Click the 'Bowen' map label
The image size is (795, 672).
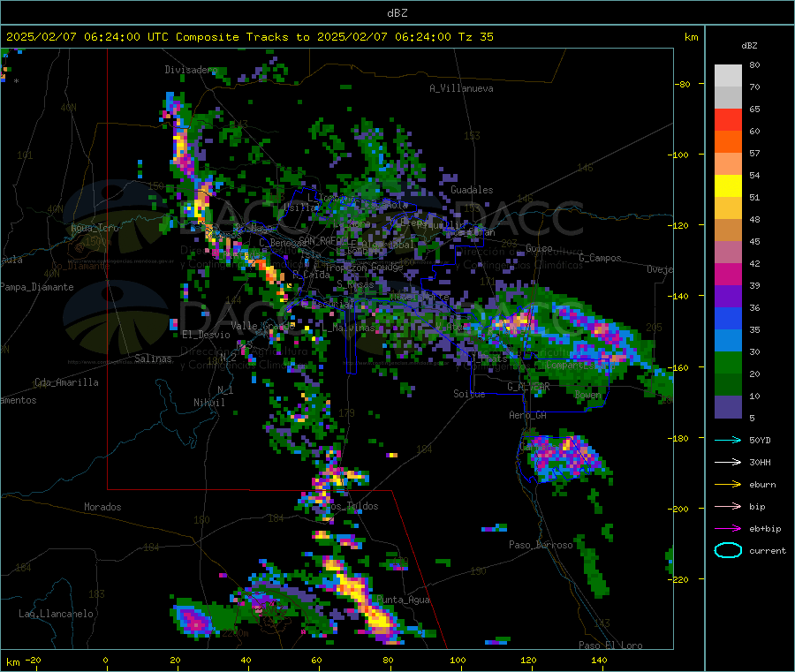[587, 394]
